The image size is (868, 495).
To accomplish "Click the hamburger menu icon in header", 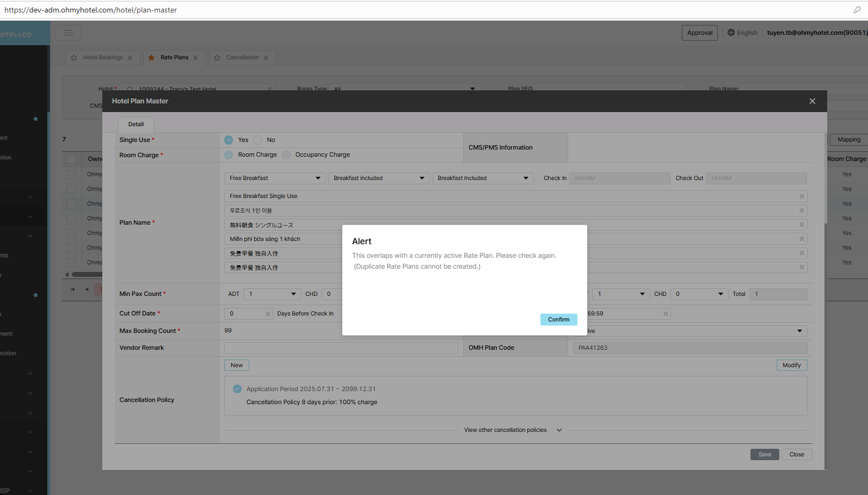I will pyautogui.click(x=69, y=33).
